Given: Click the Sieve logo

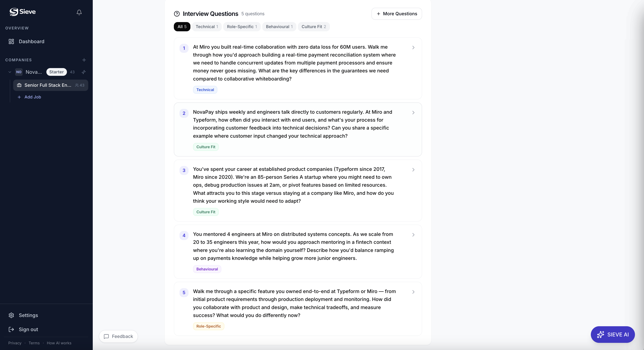Looking at the screenshot, I should pos(22,12).
